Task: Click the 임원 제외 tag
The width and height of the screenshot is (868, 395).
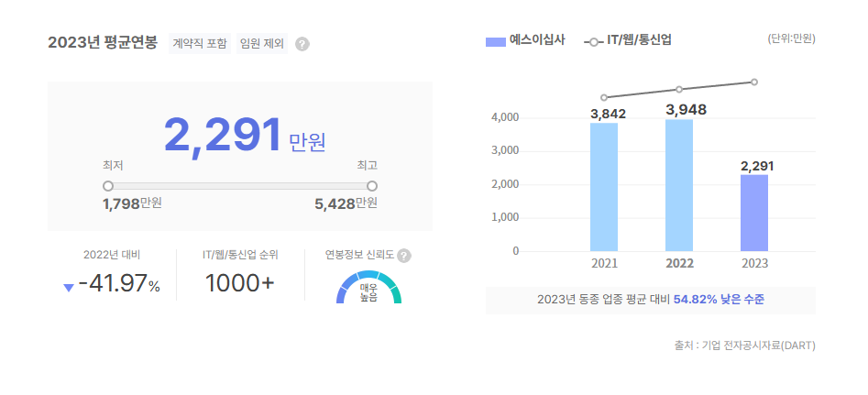Action: (262, 44)
